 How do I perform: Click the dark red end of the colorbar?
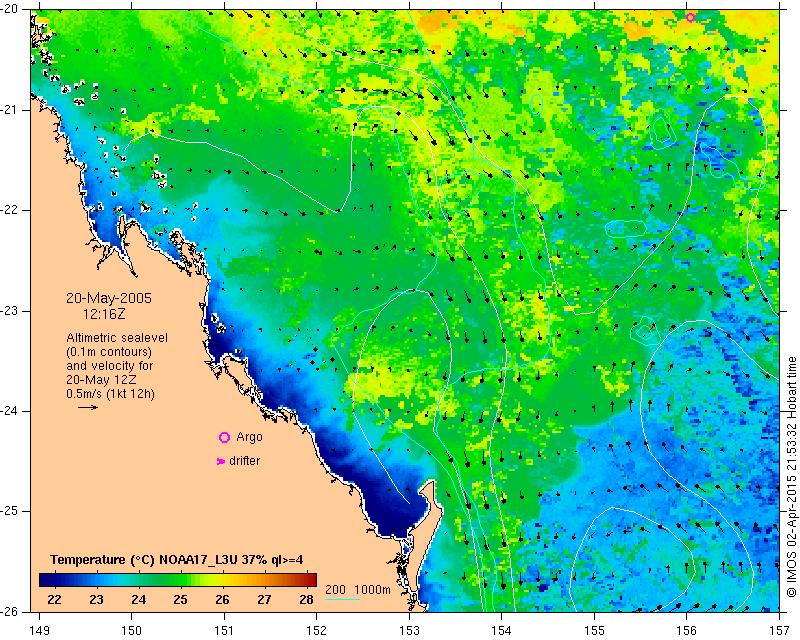310,580
